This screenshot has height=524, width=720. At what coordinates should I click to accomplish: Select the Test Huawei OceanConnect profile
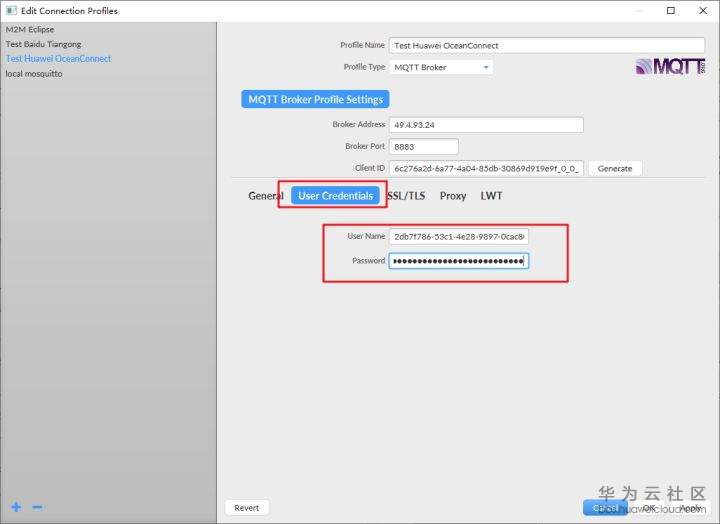point(108,59)
